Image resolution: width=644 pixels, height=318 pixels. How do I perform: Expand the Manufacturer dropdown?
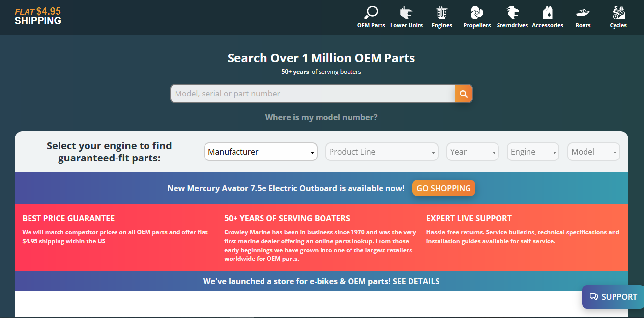click(x=261, y=152)
